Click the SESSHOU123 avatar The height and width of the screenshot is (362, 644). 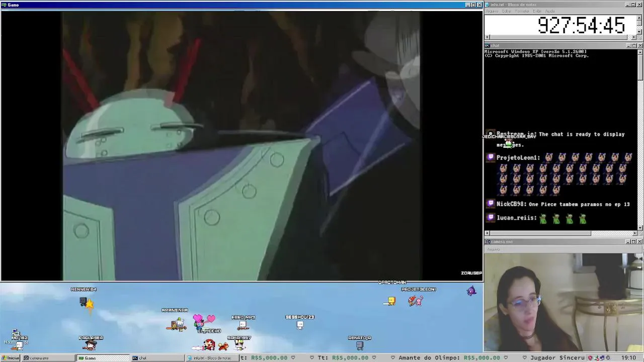coord(300,325)
